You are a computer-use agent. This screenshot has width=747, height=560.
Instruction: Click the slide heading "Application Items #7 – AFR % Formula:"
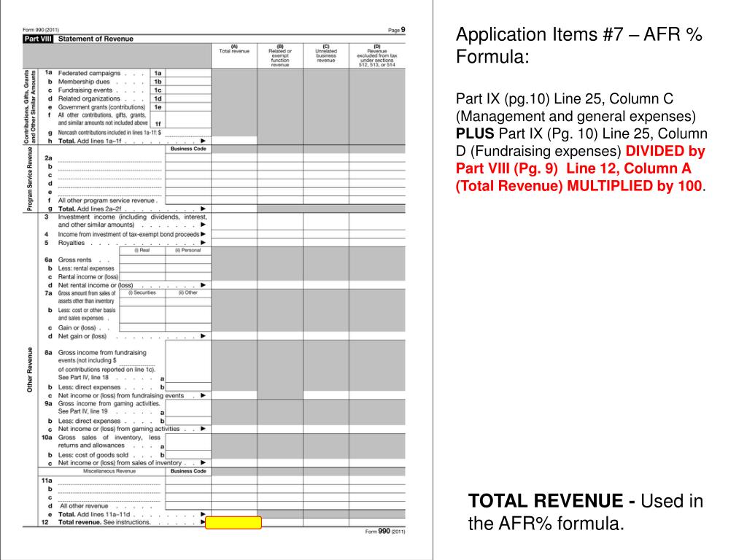(578, 45)
